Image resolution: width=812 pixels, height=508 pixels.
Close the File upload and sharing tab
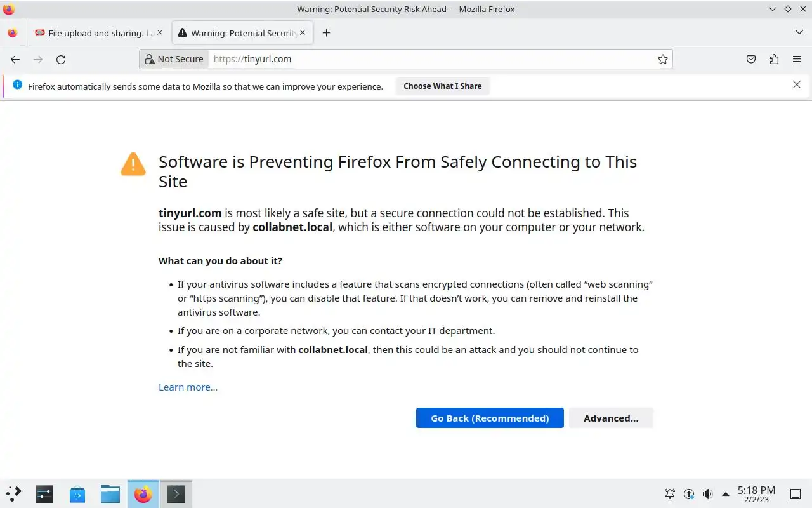click(x=160, y=33)
